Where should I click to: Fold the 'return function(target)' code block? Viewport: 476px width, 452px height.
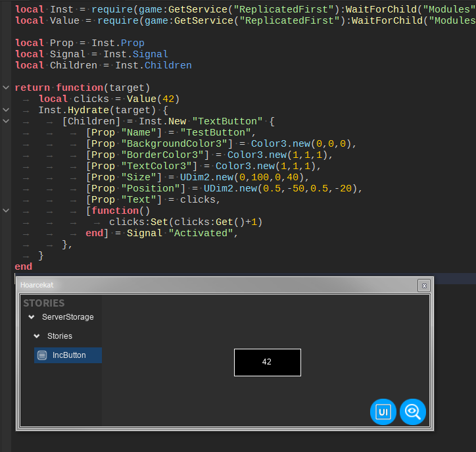[6, 88]
